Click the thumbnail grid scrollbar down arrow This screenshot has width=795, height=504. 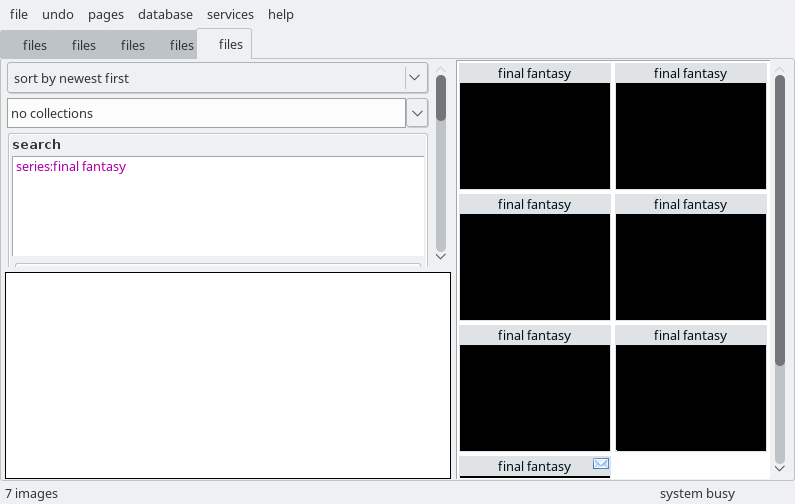780,469
